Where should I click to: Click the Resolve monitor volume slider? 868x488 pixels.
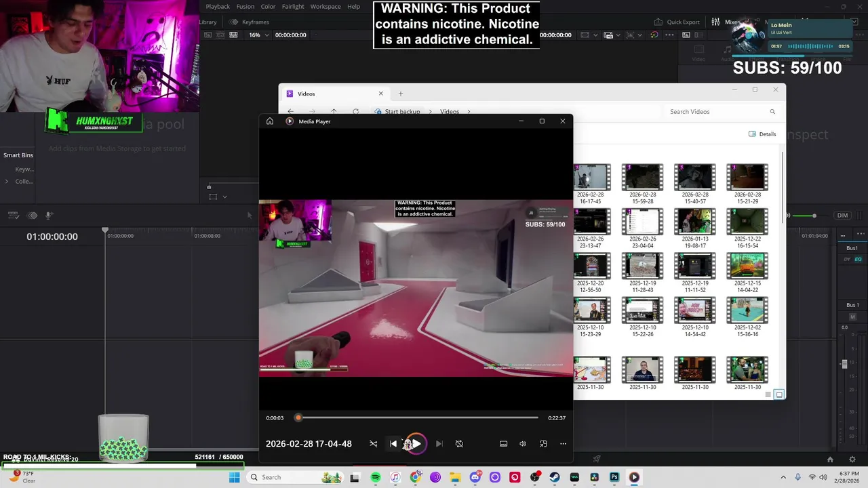click(x=811, y=216)
